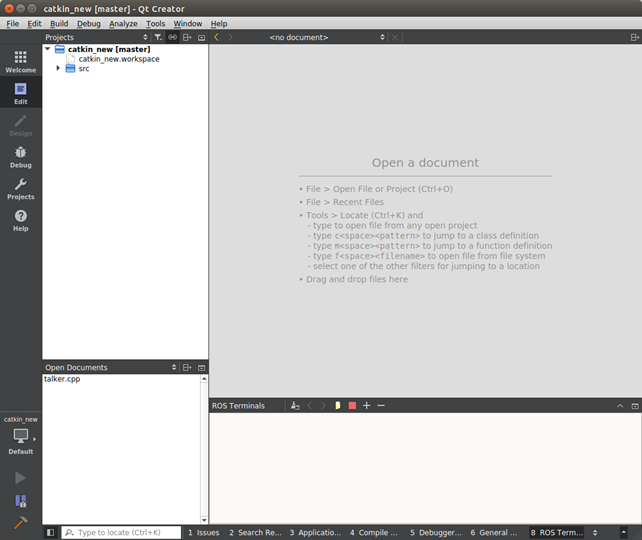This screenshot has height=540, width=642.
Task: Switch to Welcome mode
Action: [x=20, y=61]
